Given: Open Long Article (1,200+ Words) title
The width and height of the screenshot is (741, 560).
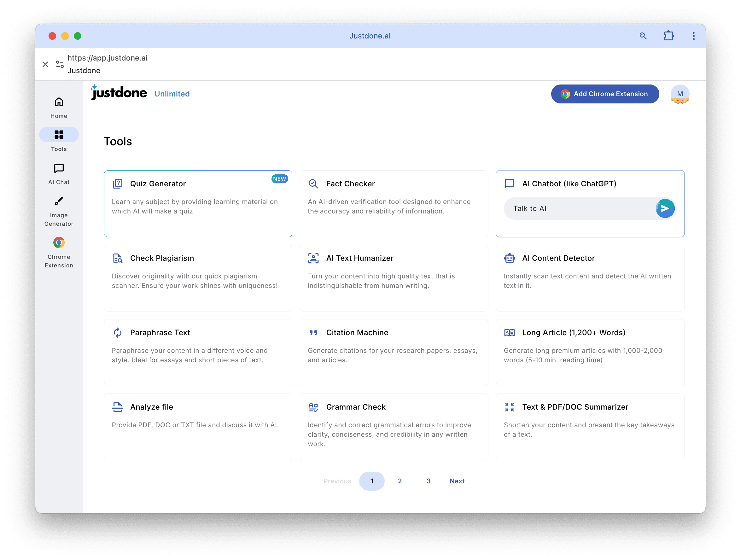Looking at the screenshot, I should (574, 333).
